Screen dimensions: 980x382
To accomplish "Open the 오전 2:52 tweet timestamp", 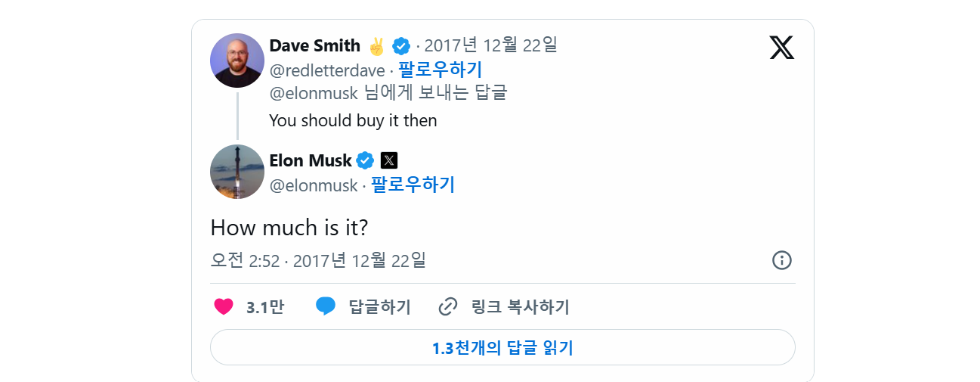I will coord(317,261).
